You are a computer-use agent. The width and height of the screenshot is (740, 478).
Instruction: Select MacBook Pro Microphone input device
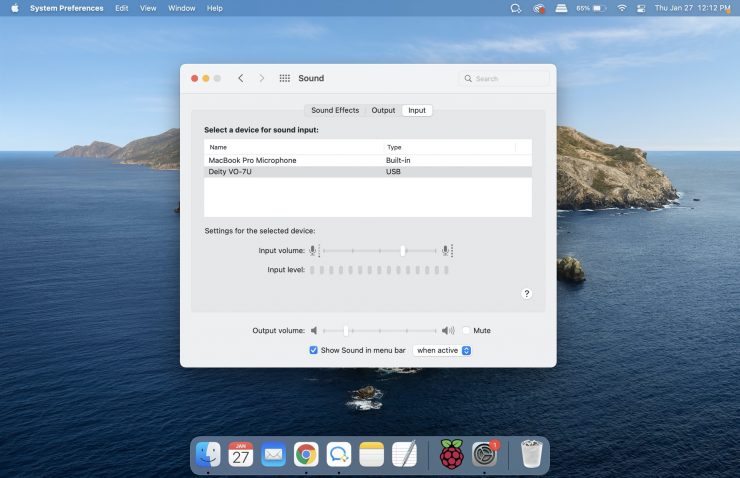(252, 160)
